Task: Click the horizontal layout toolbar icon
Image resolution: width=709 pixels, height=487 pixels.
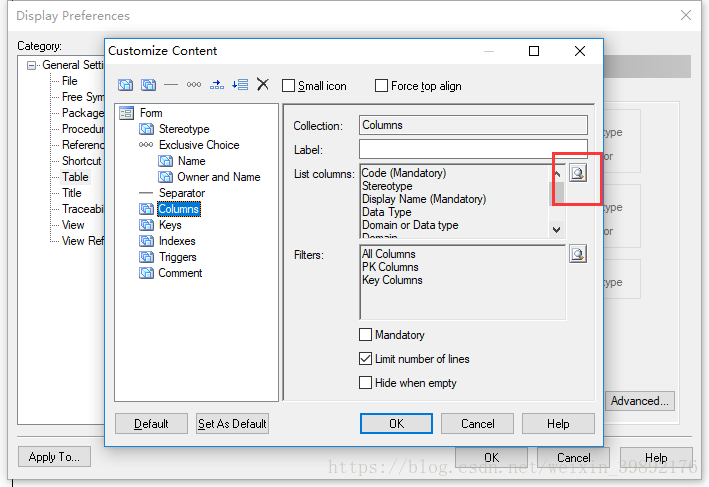Action: [x=217, y=85]
